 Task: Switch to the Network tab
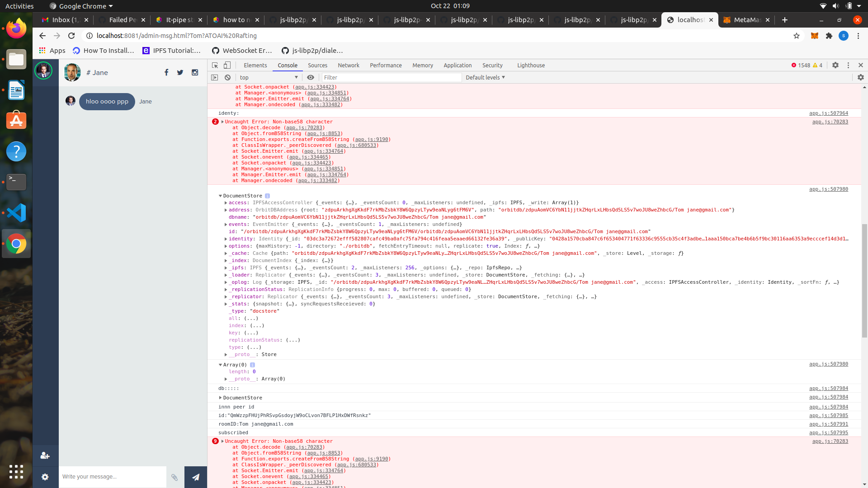(349, 65)
